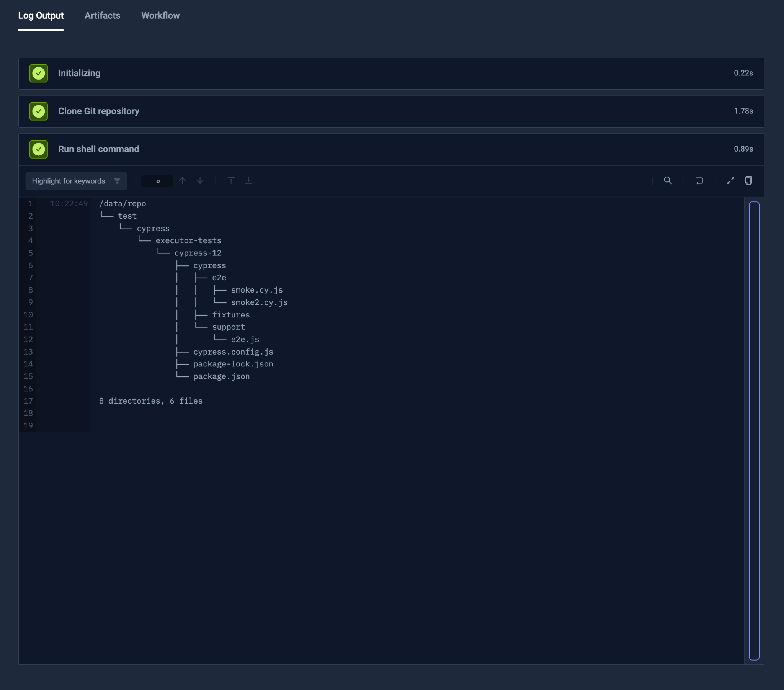Expand log to fullscreen view
Viewport: 784px width, 690px height.
pos(731,181)
